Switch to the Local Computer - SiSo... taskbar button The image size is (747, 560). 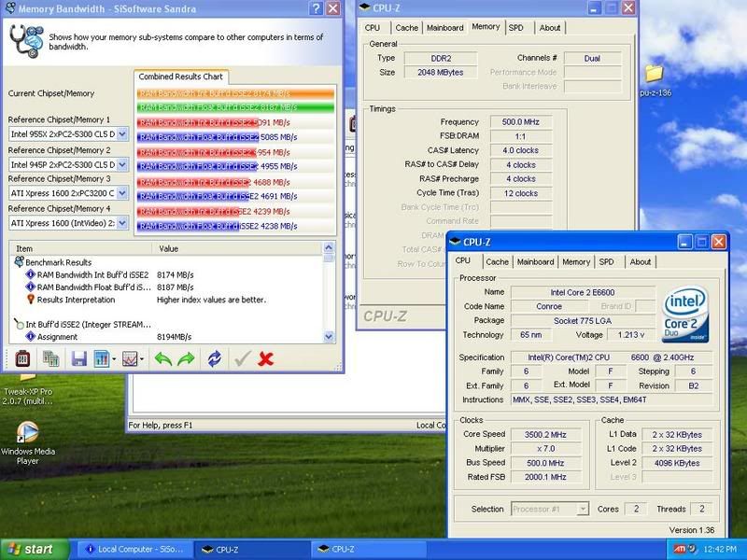134,549
